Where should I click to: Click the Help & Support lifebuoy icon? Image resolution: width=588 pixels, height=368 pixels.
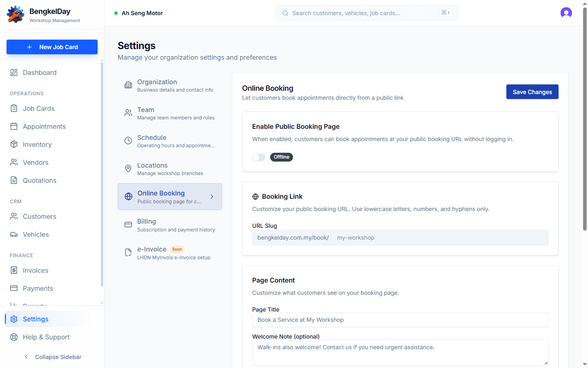coord(14,337)
